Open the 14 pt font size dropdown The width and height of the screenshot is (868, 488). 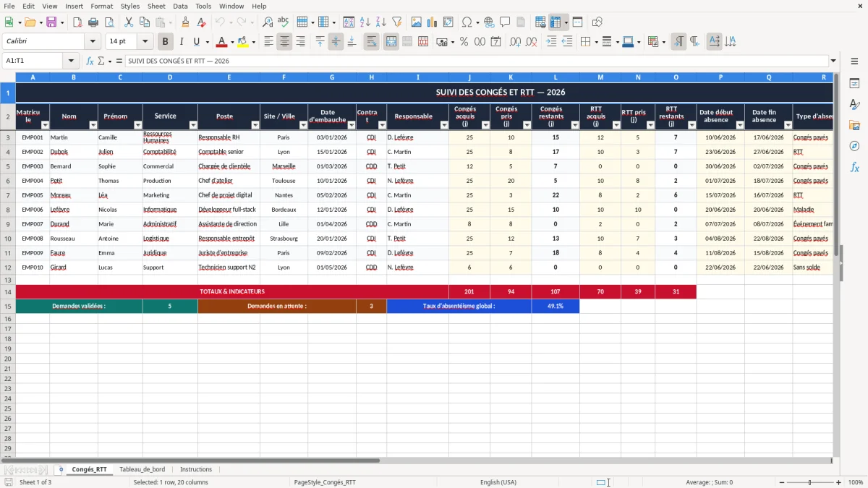[x=145, y=42]
